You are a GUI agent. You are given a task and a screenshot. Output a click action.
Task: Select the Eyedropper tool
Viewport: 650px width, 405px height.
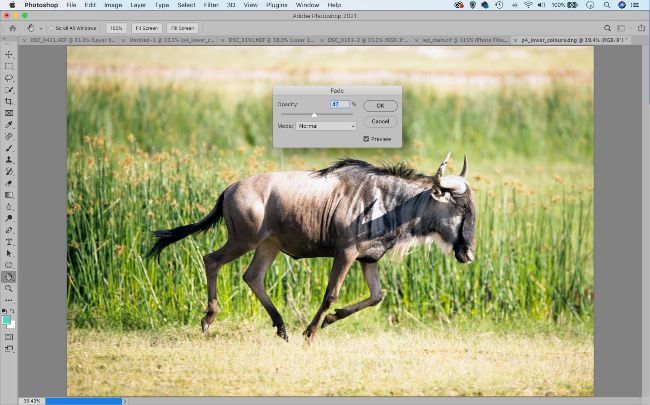tap(9, 124)
